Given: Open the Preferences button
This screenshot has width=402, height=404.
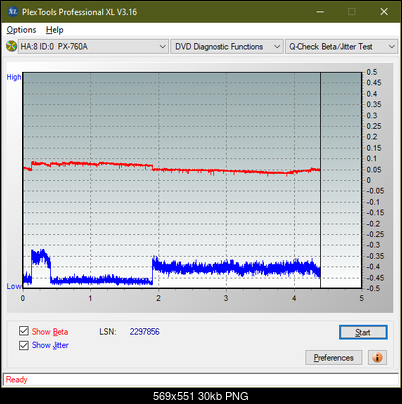Looking at the screenshot, I should point(334,358).
